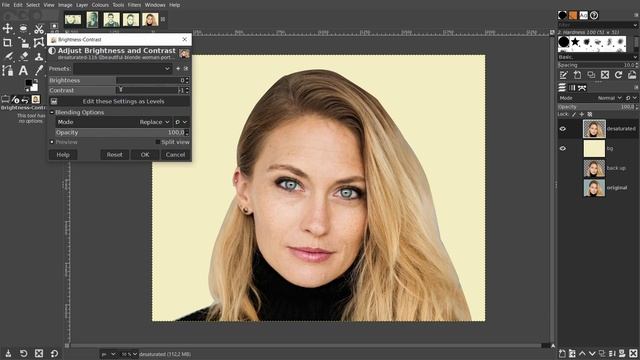Collapse the Blending Options section
Viewport: 640px width, 360px height.
pos(52,112)
